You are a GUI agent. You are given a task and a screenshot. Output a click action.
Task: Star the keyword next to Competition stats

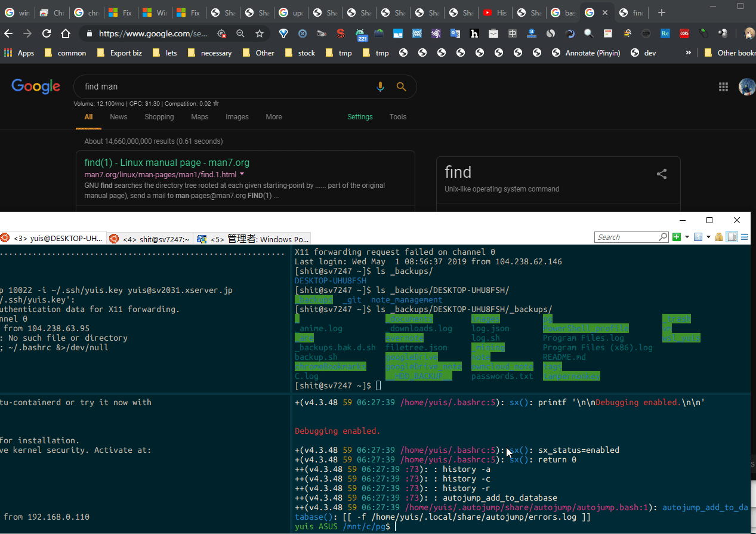point(216,103)
